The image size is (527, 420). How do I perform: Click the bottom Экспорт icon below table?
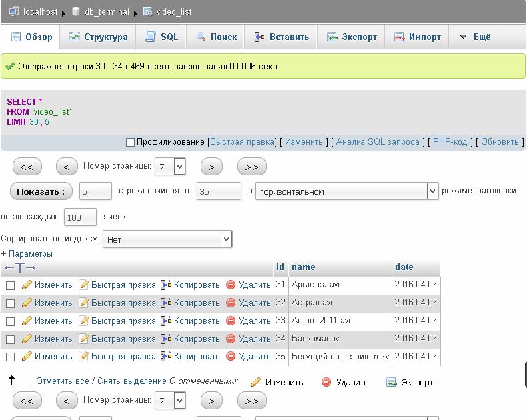click(392, 382)
